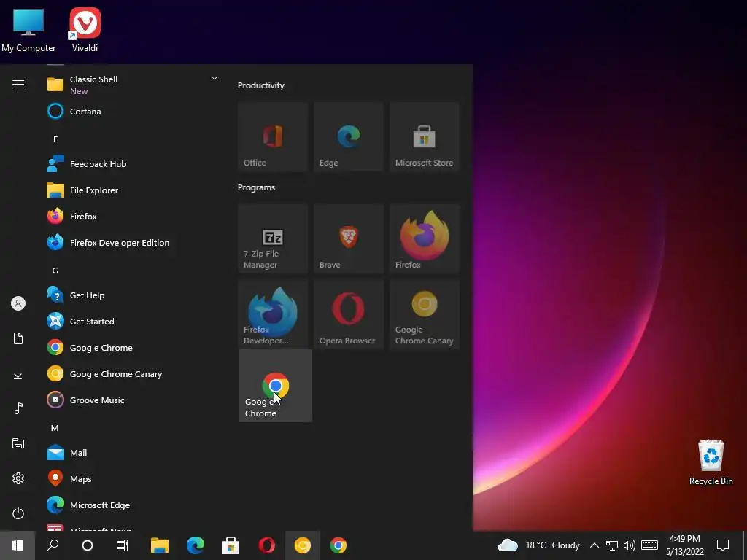
Task: Click the Windows Start button
Action: 18,545
